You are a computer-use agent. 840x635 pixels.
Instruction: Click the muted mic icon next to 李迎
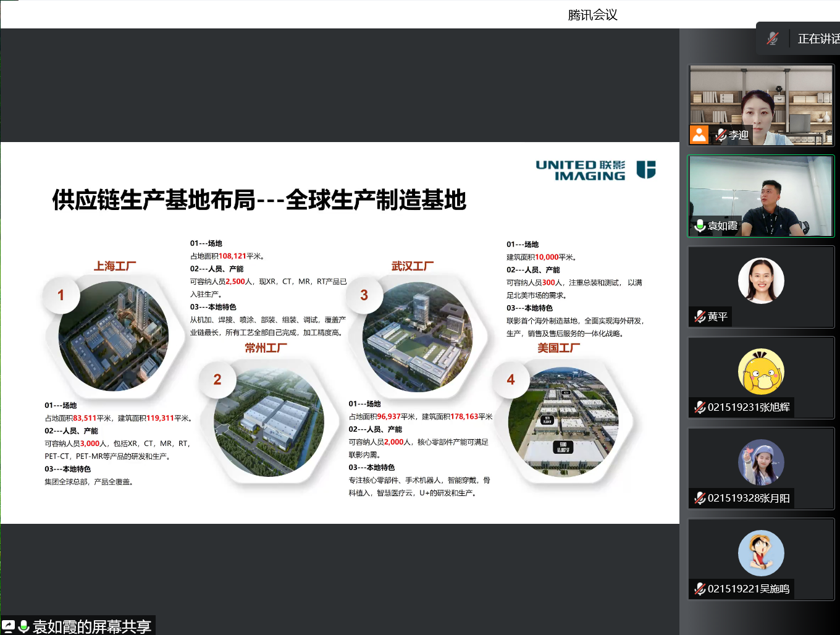(721, 135)
